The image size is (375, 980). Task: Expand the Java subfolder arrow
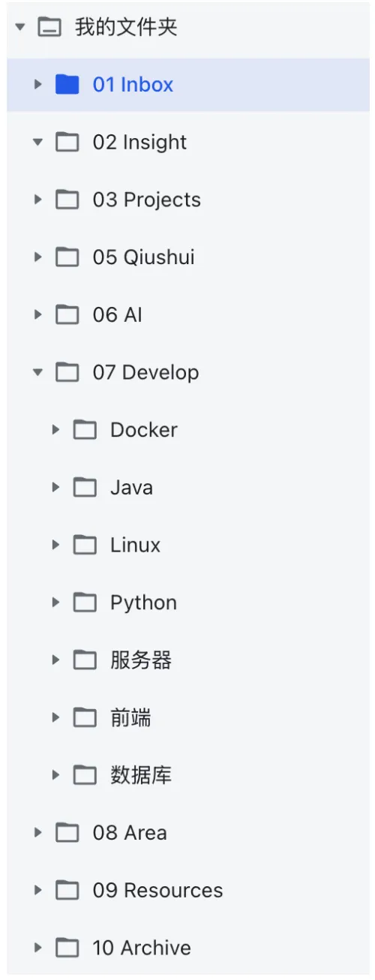55,488
